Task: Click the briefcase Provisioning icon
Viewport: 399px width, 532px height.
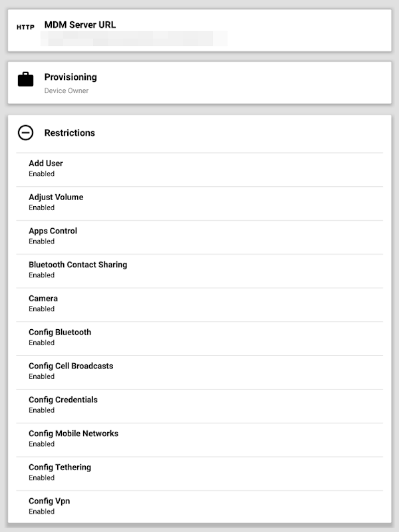Action: point(25,79)
